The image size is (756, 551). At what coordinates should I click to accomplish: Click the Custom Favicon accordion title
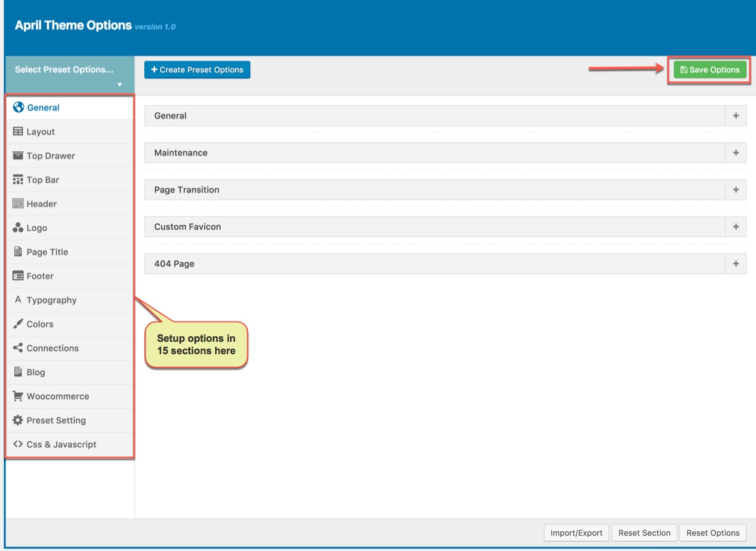point(187,226)
